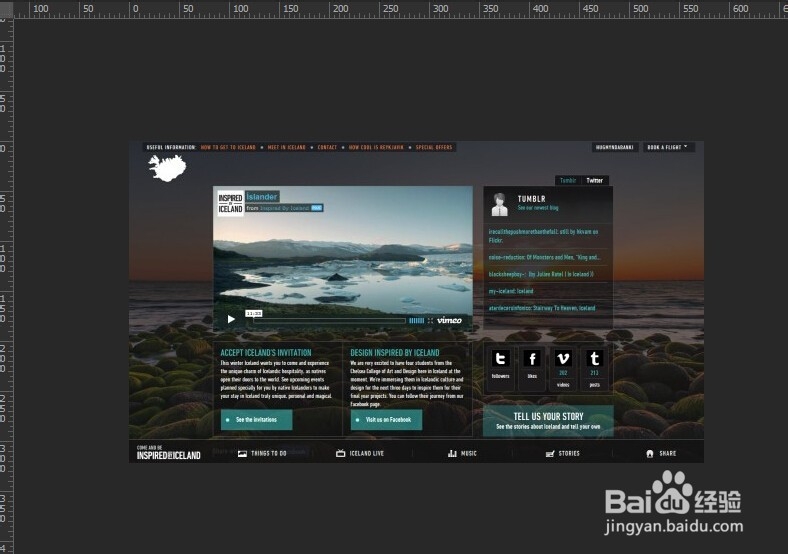
Task: Click the Facebook likes icon
Action: [x=532, y=358]
